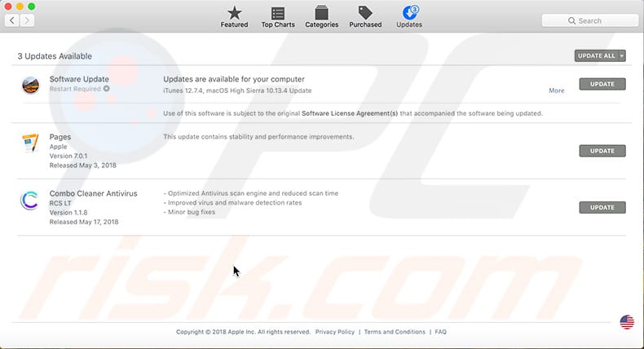This screenshot has width=644, height=349.
Task: Click the Software Update title text
Action: pyautogui.click(x=79, y=79)
